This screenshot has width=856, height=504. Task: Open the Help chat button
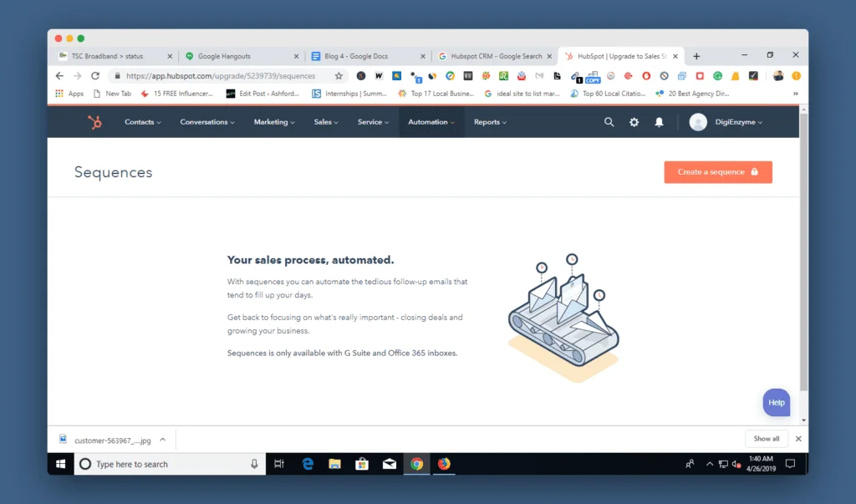click(777, 402)
